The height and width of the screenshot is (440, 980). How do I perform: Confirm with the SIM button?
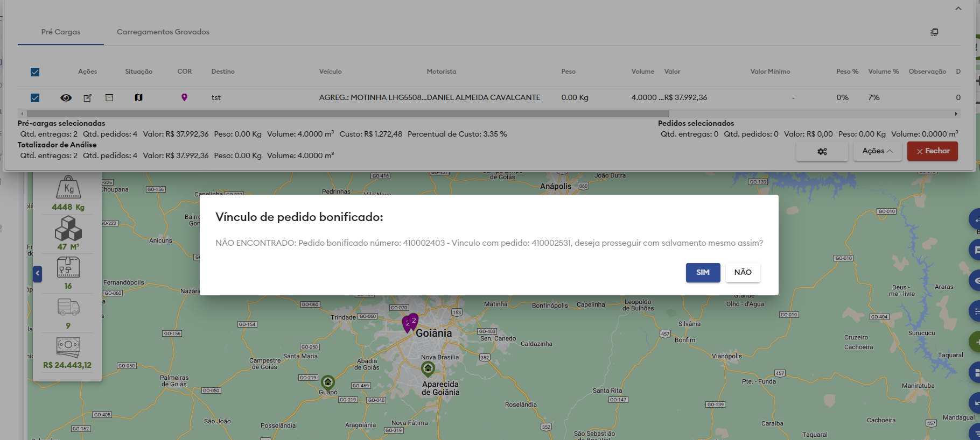coord(703,273)
